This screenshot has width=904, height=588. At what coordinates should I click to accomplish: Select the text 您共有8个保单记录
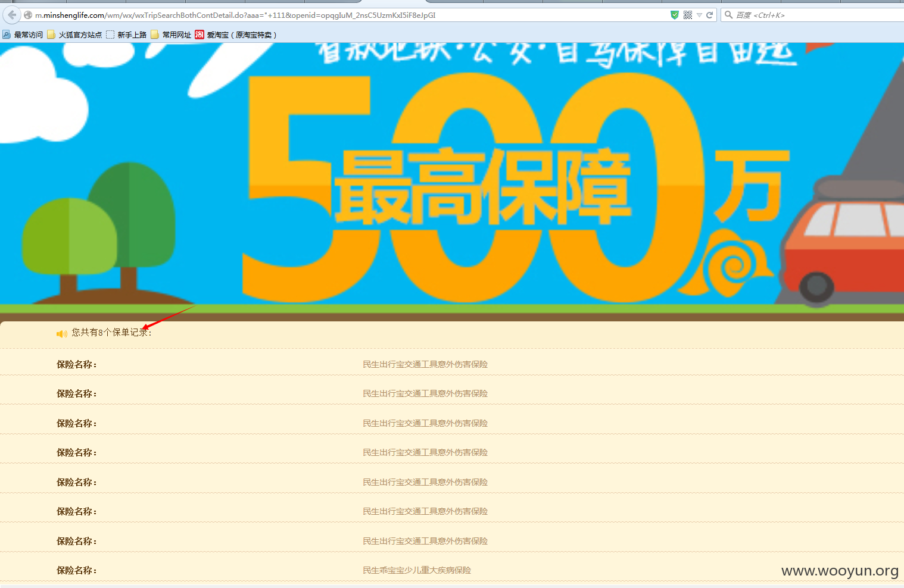point(110,332)
